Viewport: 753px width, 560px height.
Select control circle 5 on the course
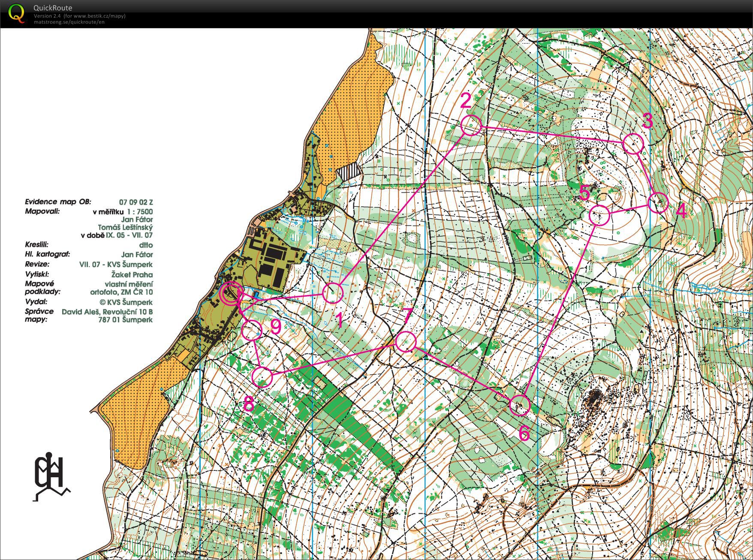[599, 215]
